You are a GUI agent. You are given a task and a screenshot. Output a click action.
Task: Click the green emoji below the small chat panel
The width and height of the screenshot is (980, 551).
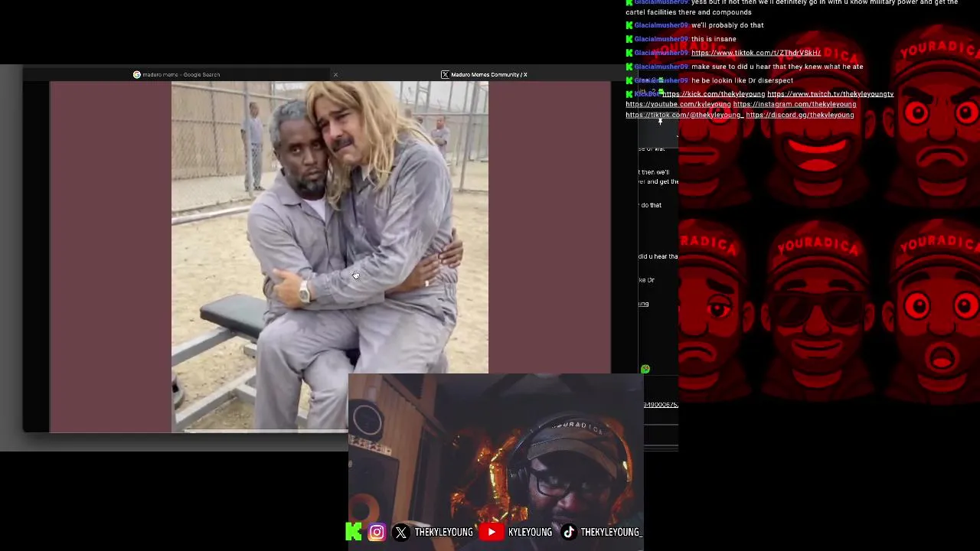click(645, 369)
